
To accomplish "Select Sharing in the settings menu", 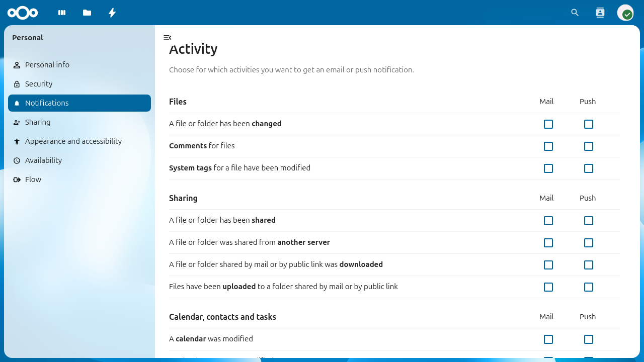I will click(x=38, y=122).
